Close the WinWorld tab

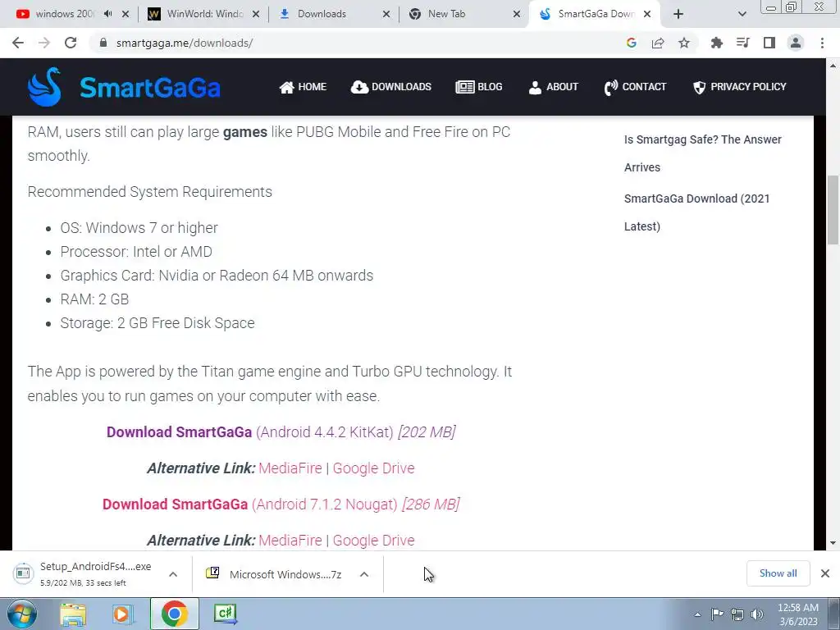[256, 14]
